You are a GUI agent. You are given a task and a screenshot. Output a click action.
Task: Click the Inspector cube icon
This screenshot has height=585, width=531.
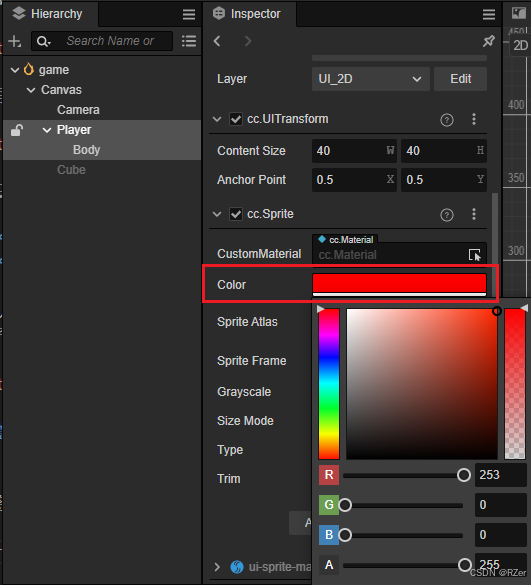click(x=219, y=13)
